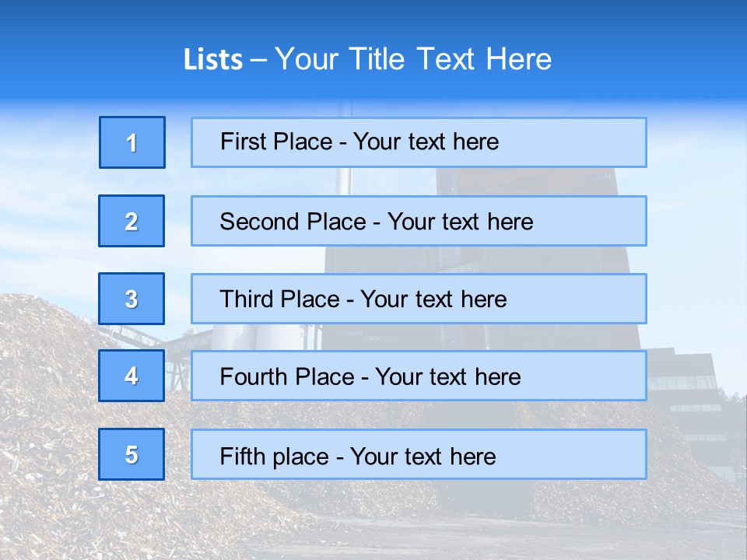Select the cloudy sky left of boxes
The image size is (747, 560).
coord(47,200)
